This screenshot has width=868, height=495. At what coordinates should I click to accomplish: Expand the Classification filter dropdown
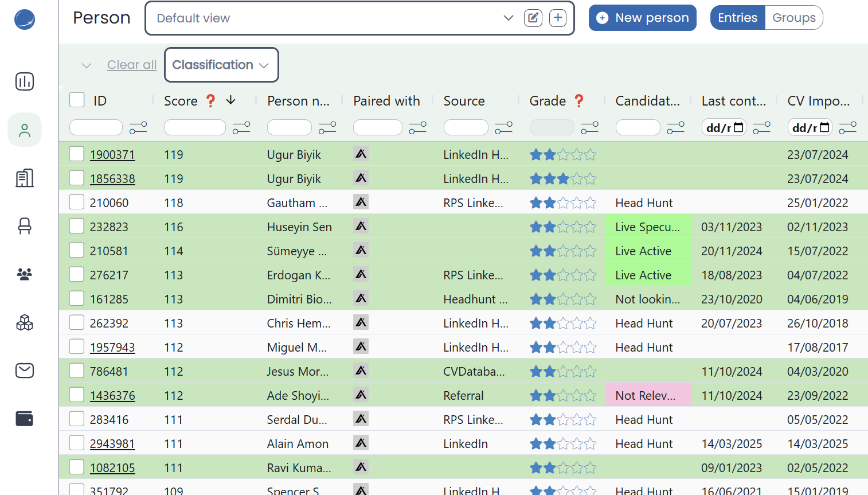[x=221, y=65]
